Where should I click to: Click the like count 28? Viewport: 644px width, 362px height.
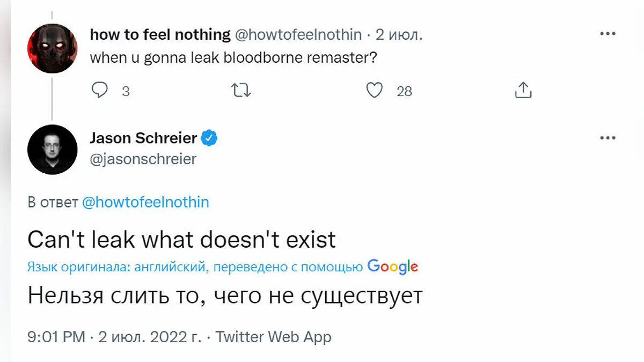pyautogui.click(x=404, y=92)
